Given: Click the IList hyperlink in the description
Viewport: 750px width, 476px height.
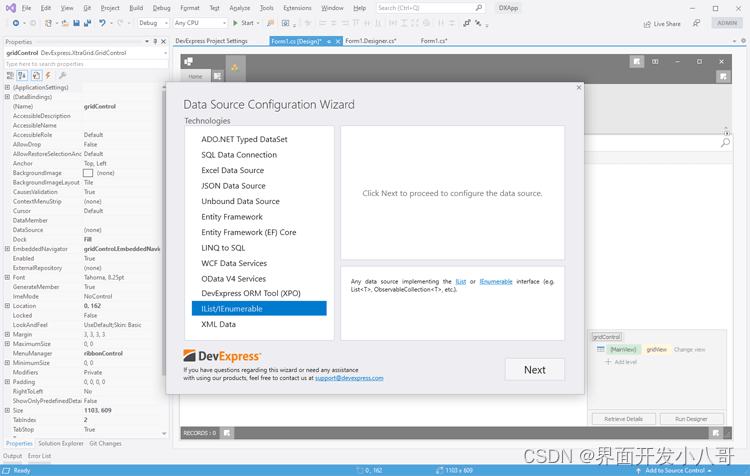Looking at the screenshot, I should (x=461, y=282).
